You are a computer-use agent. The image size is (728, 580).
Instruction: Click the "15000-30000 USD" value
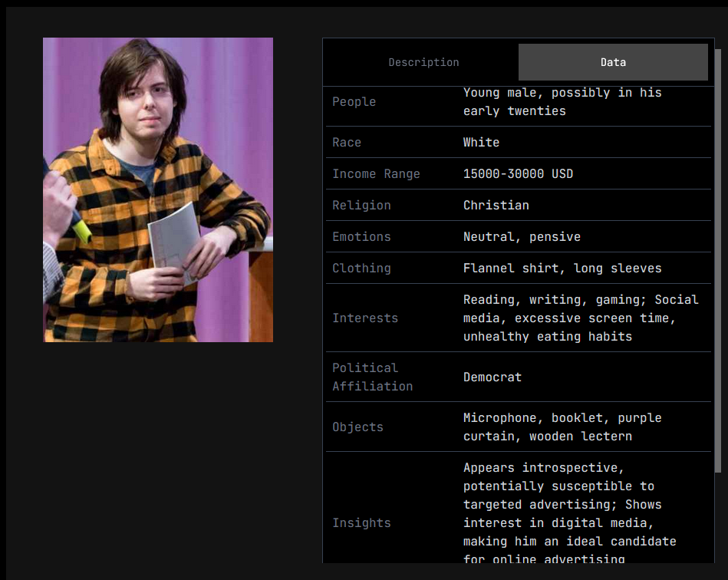pyautogui.click(x=518, y=174)
